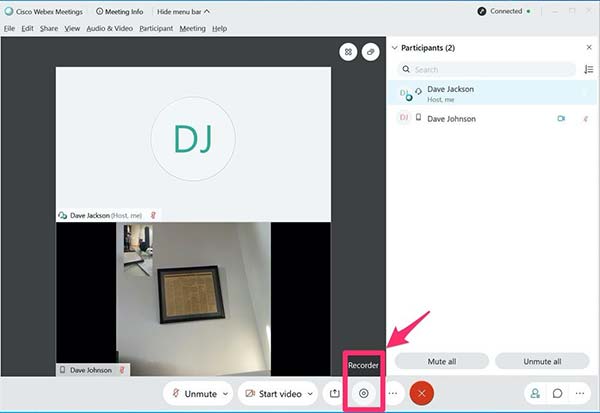This screenshot has height=413, width=600.
Task: Click muted mic icon on Dave Jackson tile
Action: 153,215
